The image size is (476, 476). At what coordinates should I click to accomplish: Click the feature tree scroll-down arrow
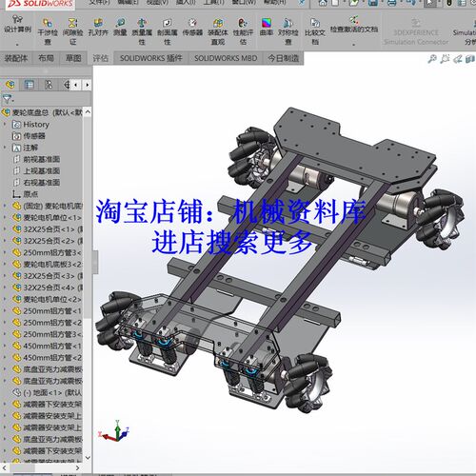[88, 458]
